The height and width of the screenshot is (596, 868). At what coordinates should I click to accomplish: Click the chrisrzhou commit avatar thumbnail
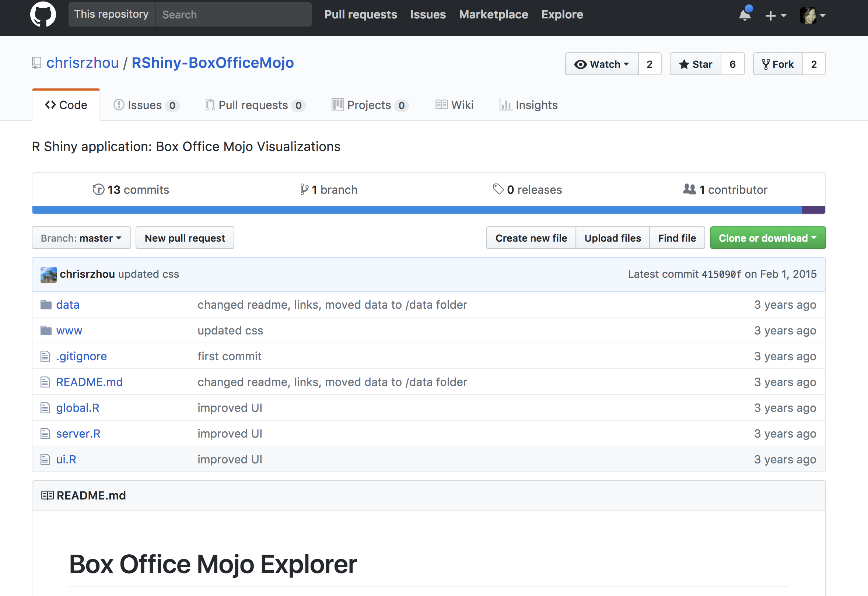49,274
